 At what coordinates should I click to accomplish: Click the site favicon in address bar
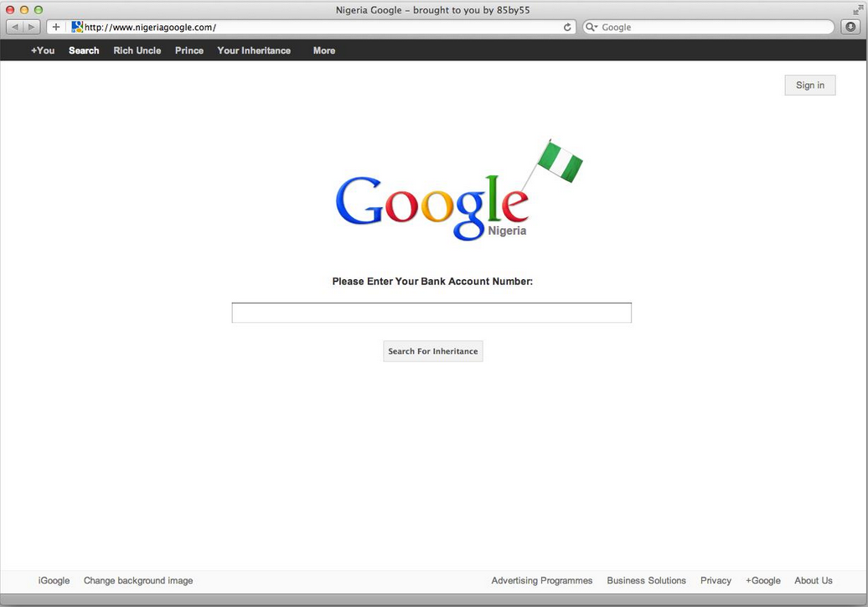click(77, 27)
